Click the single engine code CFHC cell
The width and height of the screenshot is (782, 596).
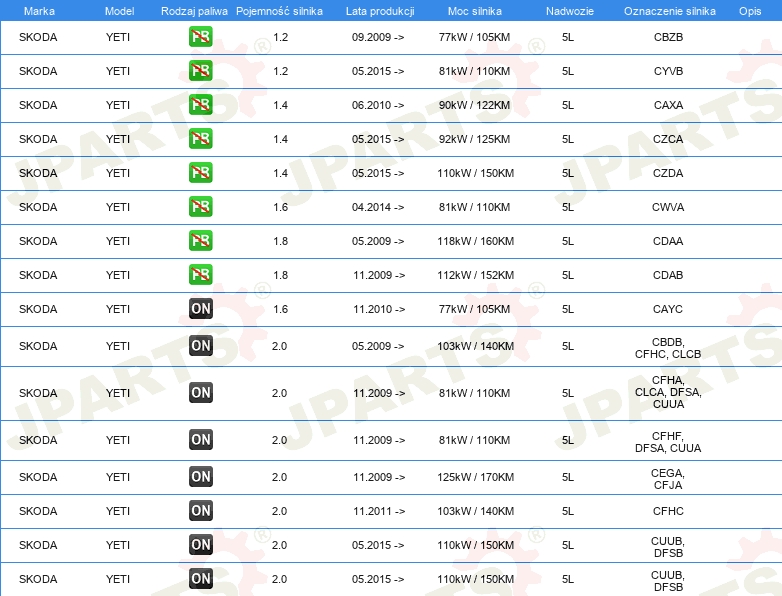click(668, 511)
